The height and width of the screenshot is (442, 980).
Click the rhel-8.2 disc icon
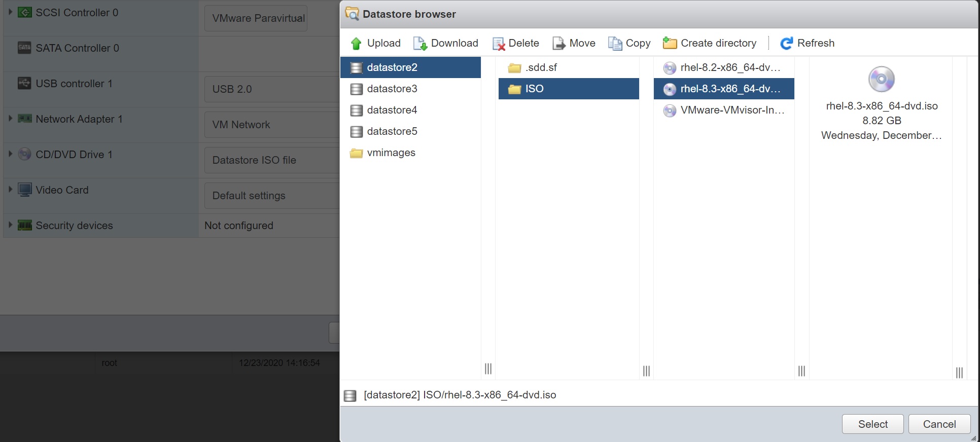tap(670, 68)
